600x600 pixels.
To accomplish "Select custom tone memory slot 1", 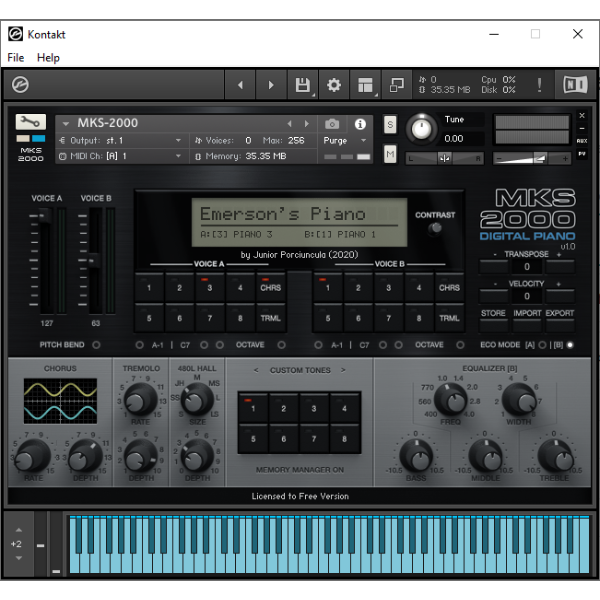I will [253, 408].
